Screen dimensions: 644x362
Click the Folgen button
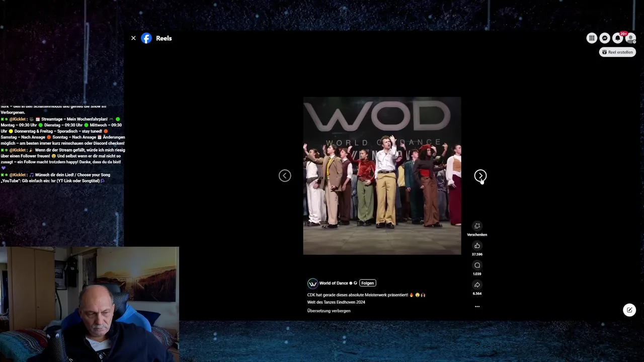coord(367,283)
